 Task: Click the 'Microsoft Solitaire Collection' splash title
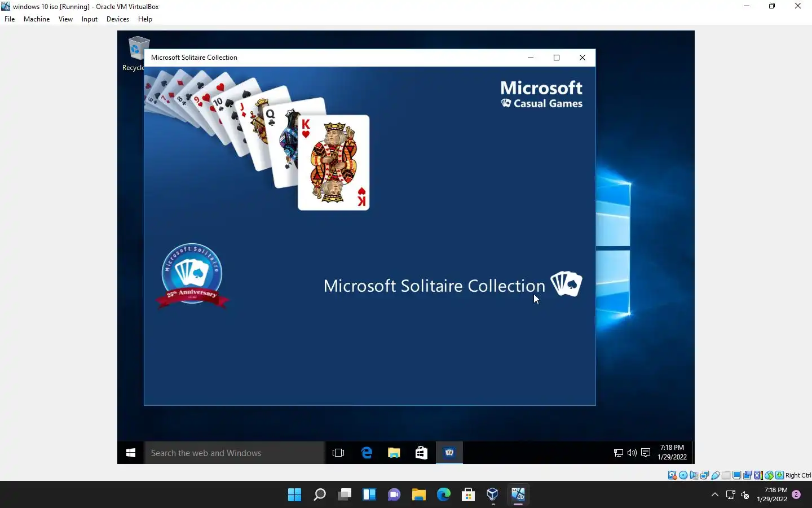(x=434, y=286)
